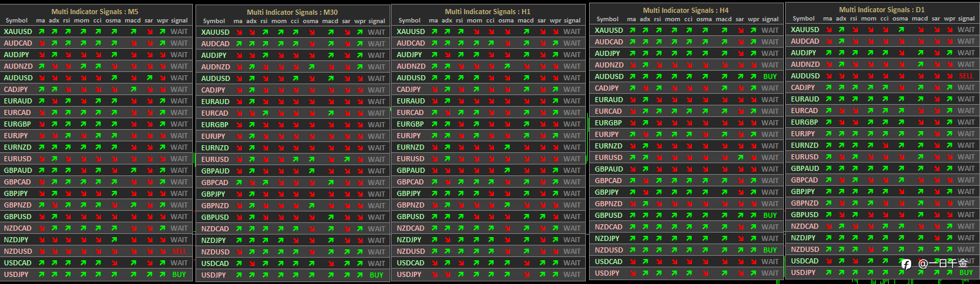Click the wpr arrow for GBPUSD in H4 panel

pos(753,215)
